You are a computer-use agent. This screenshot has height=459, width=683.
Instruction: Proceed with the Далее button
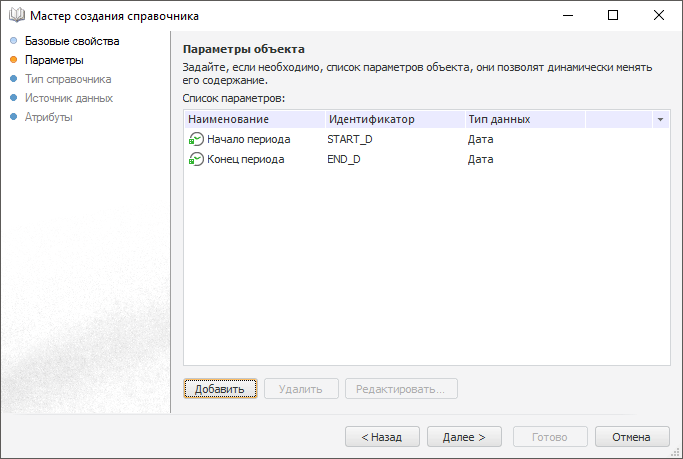click(464, 437)
